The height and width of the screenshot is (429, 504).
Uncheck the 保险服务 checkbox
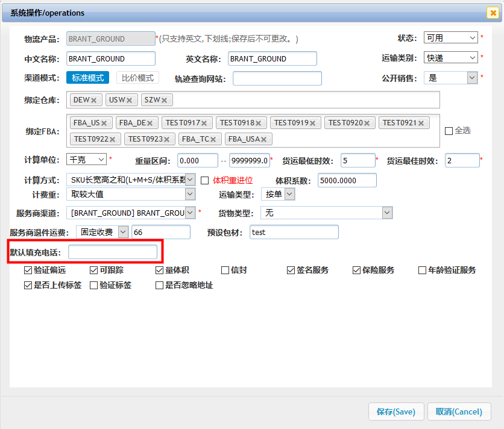(356, 271)
